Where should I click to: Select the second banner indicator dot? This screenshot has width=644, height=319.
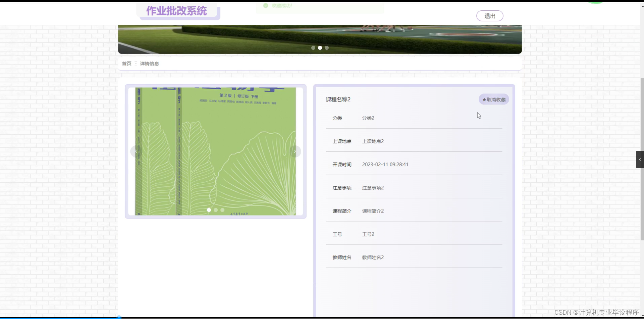(320, 48)
